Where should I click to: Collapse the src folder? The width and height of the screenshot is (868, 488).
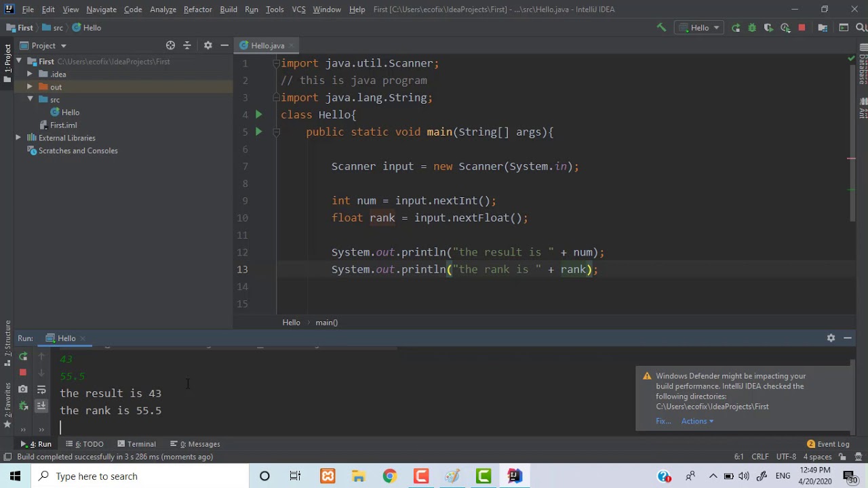click(x=30, y=100)
